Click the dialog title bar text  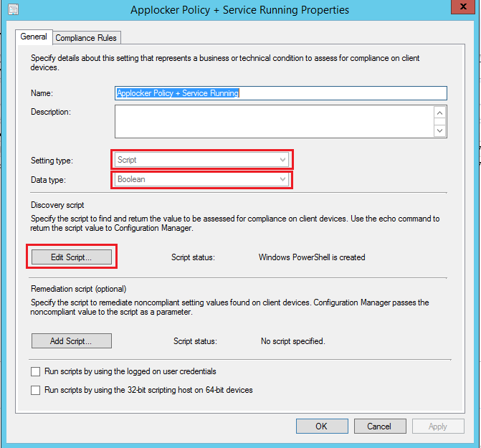tap(240, 10)
